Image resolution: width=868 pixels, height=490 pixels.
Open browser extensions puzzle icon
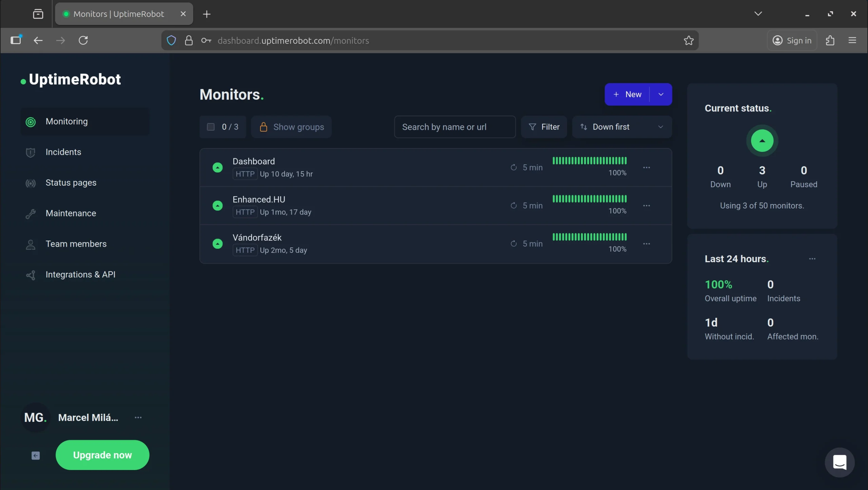click(830, 41)
